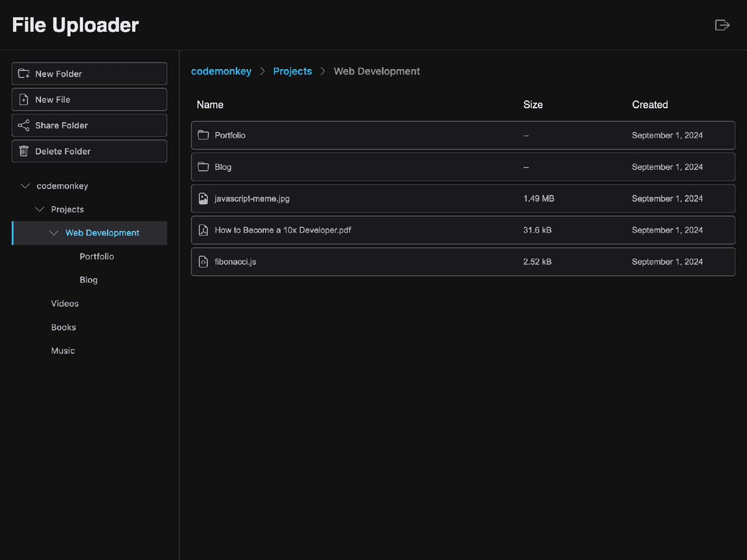Click the logout icon in top right
747x560 pixels.
[722, 25]
